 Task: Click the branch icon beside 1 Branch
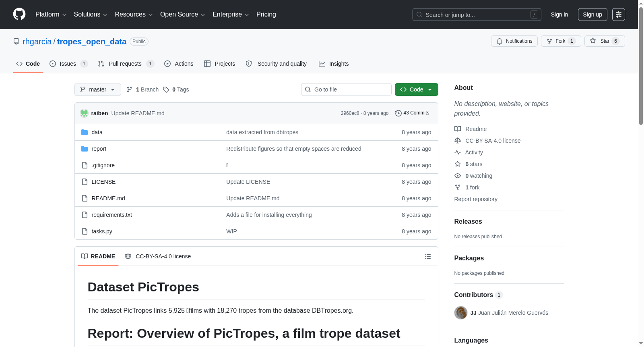tap(130, 89)
